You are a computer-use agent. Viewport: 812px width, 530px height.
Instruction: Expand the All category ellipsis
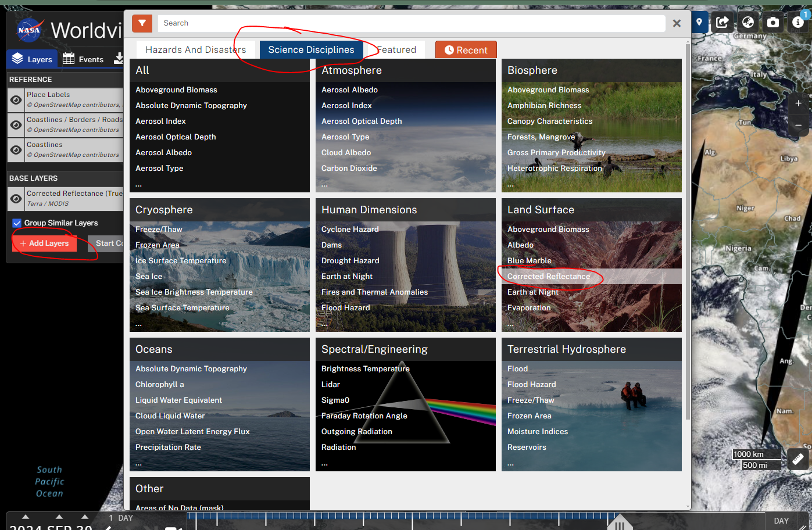(138, 185)
